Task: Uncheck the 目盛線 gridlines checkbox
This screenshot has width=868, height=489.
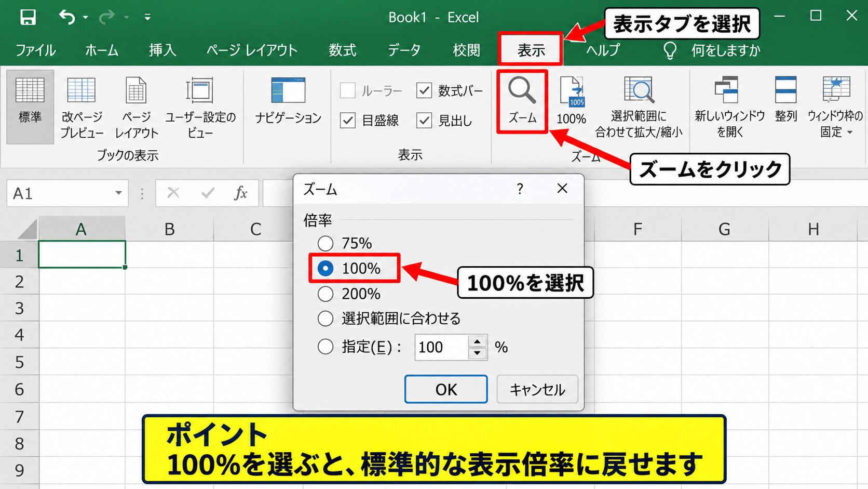Action: coord(348,121)
